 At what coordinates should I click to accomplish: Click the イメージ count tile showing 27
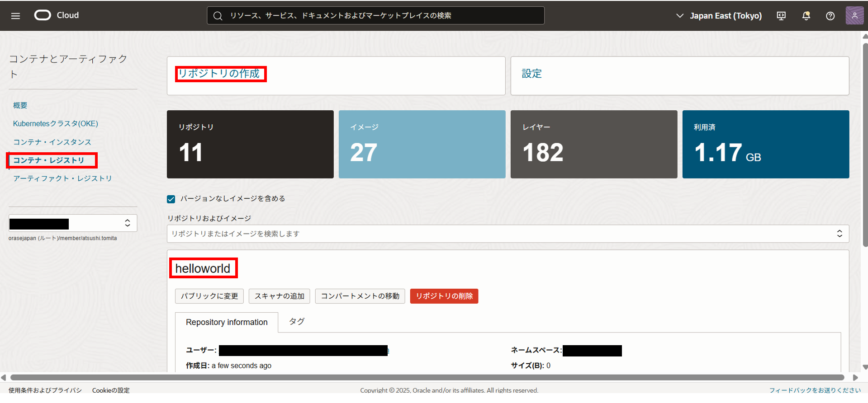tap(422, 144)
